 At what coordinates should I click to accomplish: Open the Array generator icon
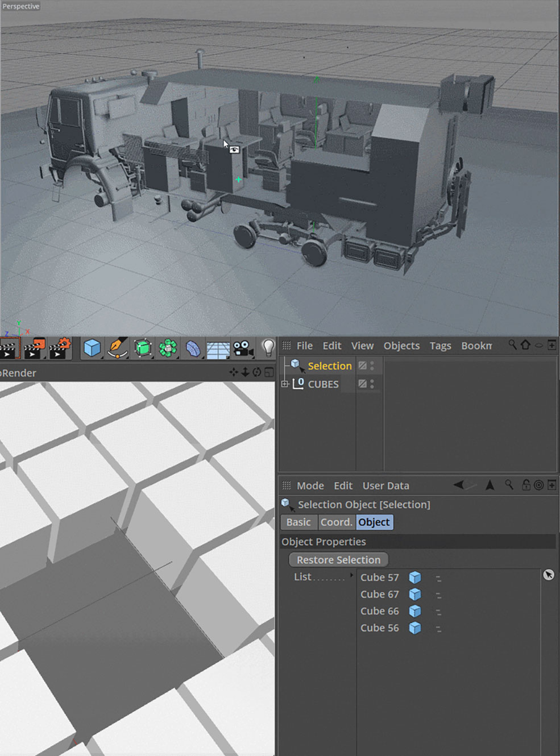pyautogui.click(x=168, y=348)
